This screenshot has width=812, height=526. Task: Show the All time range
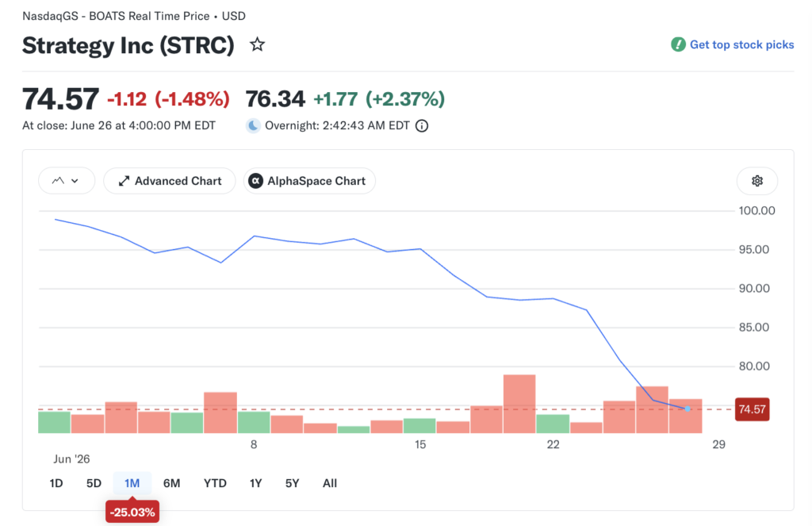(x=329, y=483)
